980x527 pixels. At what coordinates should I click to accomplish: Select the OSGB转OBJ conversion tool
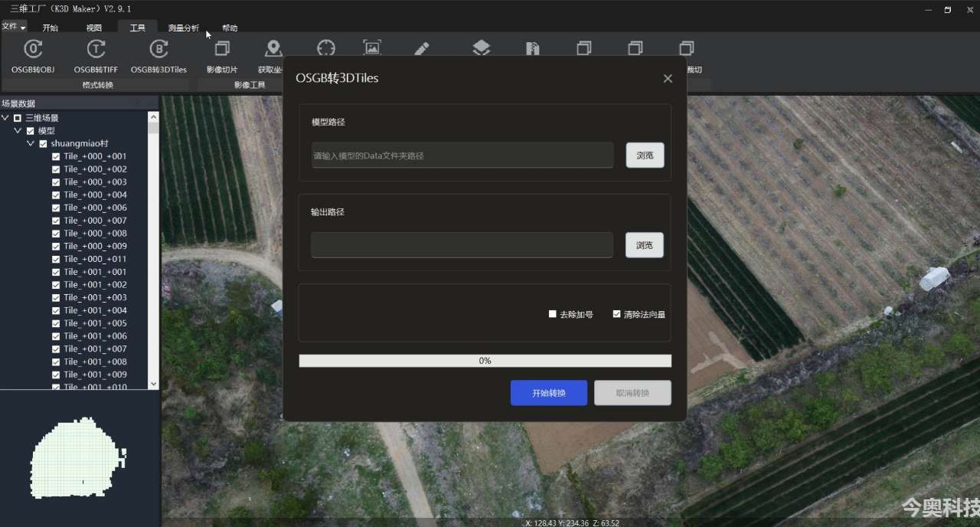click(32, 55)
